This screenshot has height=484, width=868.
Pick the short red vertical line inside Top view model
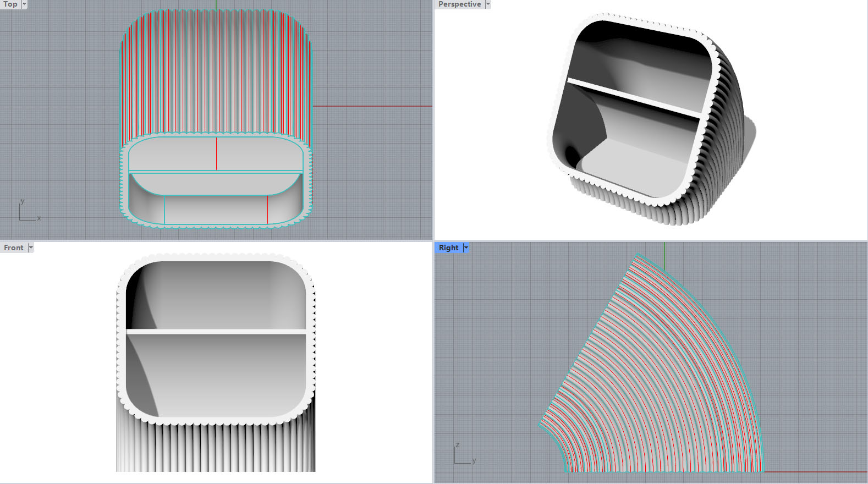click(x=268, y=209)
